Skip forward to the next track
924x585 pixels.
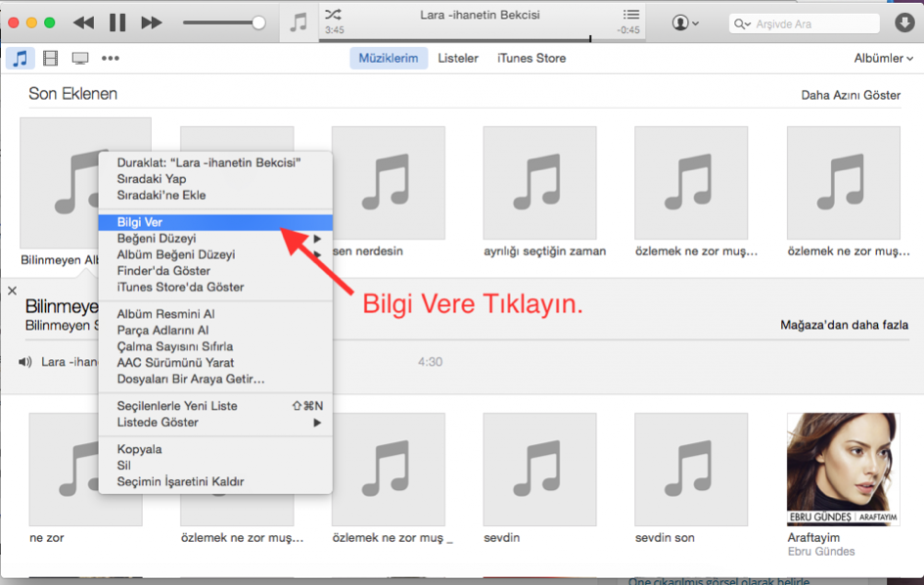tap(152, 22)
